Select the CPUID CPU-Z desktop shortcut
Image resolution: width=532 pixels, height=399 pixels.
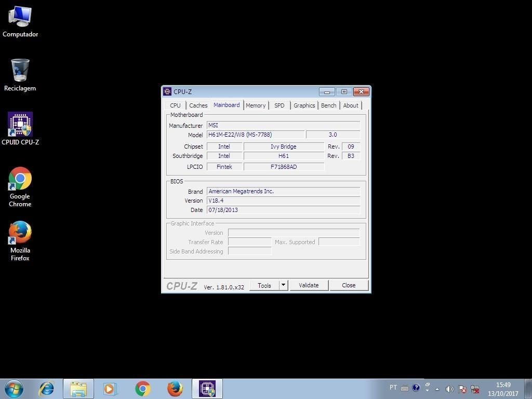(x=20, y=129)
